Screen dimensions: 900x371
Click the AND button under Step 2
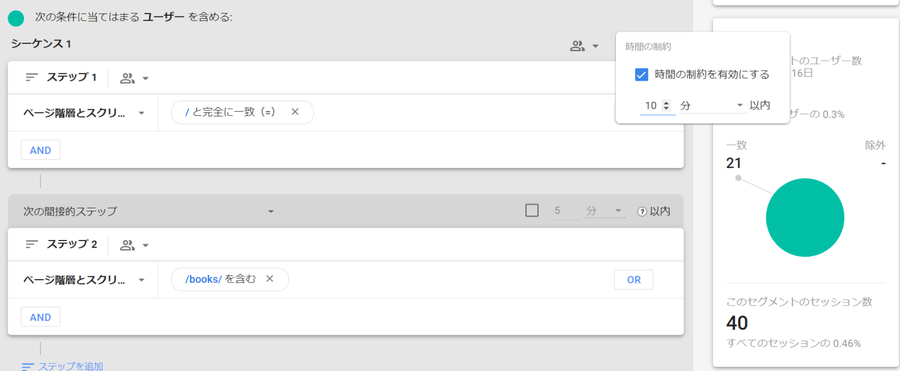tap(41, 317)
